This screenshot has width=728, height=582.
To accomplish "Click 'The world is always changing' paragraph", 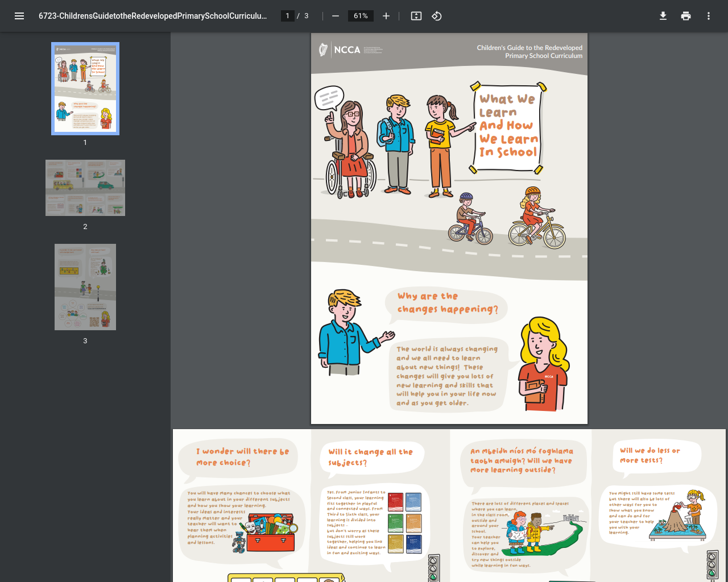I will 447,376.
